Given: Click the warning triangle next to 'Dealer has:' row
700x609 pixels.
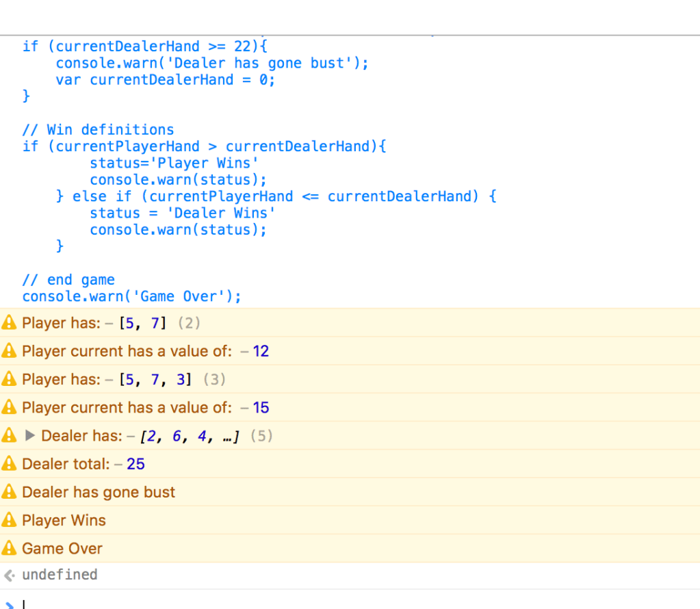Looking at the screenshot, I should pos(9,435).
